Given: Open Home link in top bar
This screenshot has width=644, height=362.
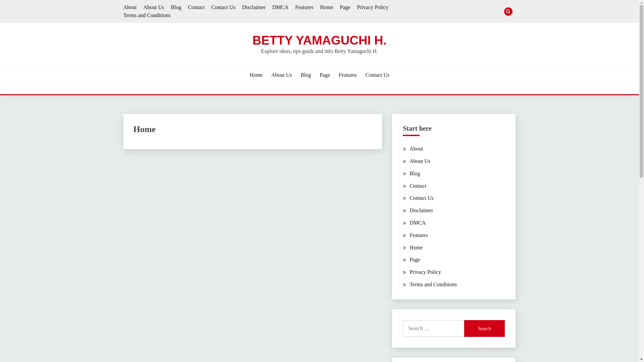Looking at the screenshot, I should coord(326,7).
